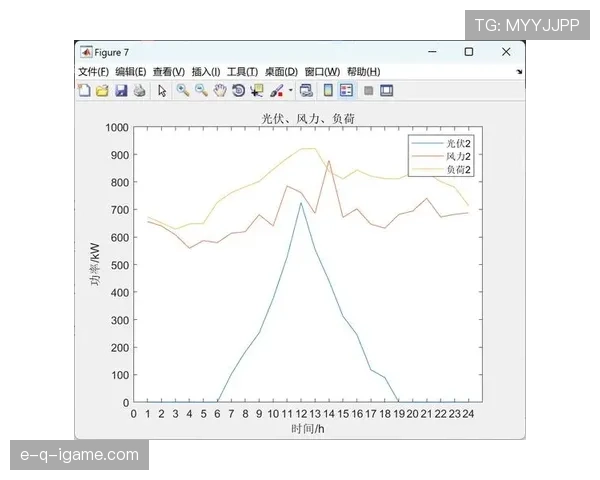Viewport: 600px width, 480px height.
Task: Activate the Pan hand tool
Action: click(218, 90)
